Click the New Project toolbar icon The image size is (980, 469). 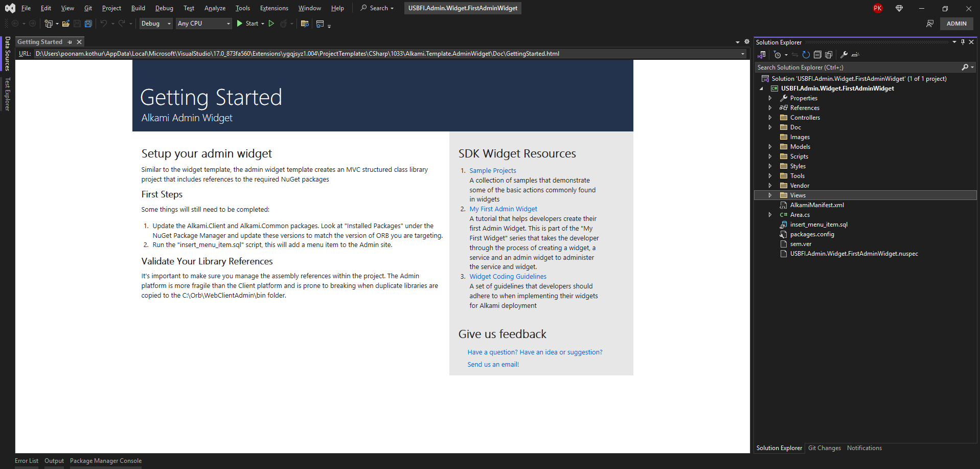(49, 24)
